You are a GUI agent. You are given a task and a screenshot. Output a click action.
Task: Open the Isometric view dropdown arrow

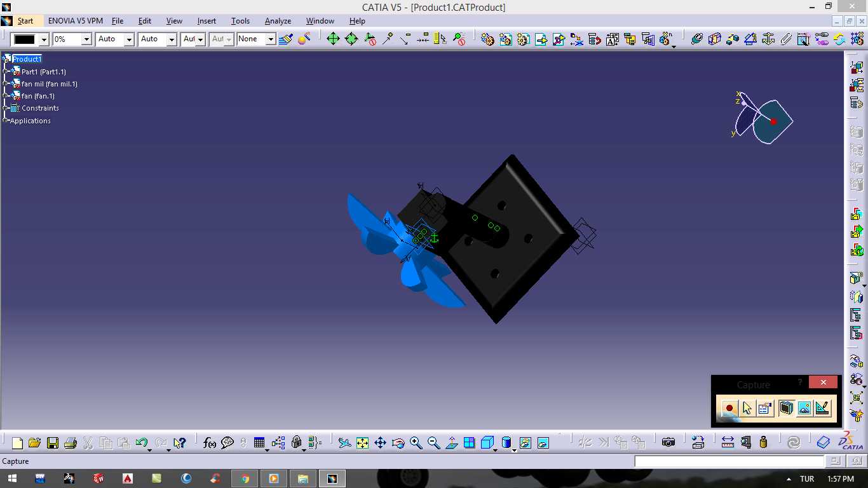[x=495, y=450]
